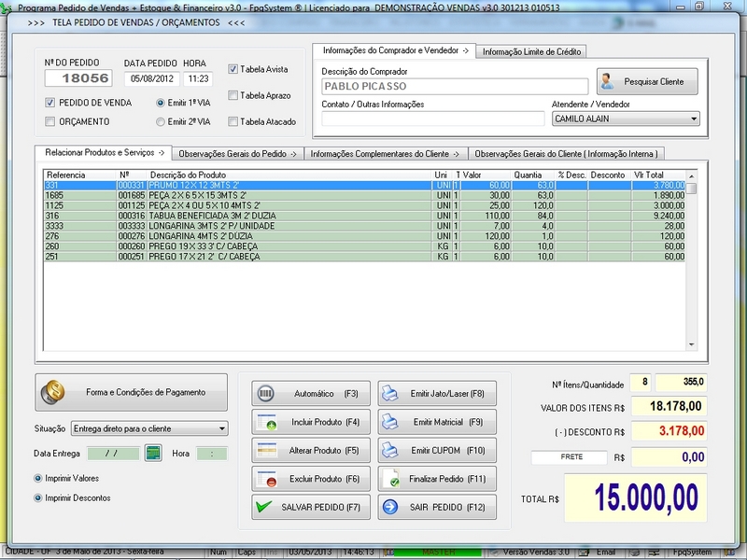Enable the Orçamento checkbox
Viewport: 747px width, 560px height.
pyautogui.click(x=50, y=121)
